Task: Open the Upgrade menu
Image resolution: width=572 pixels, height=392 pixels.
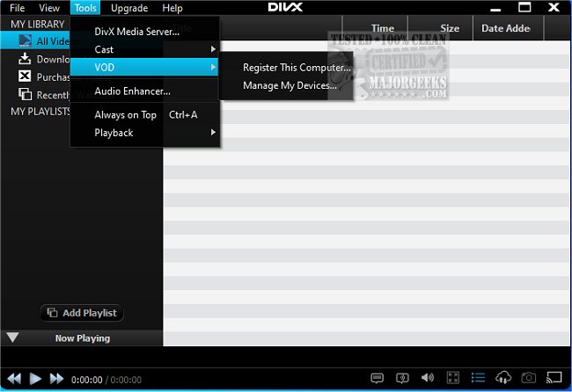Action: coord(129,8)
